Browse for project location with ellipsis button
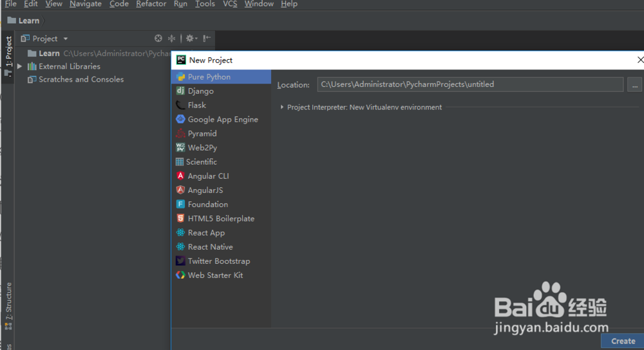 tap(634, 85)
